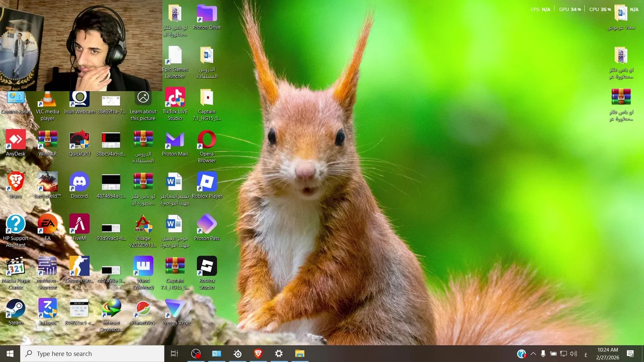Select the 38bc94a5-d... image file
Screen dimensions: 644x362
(111, 144)
